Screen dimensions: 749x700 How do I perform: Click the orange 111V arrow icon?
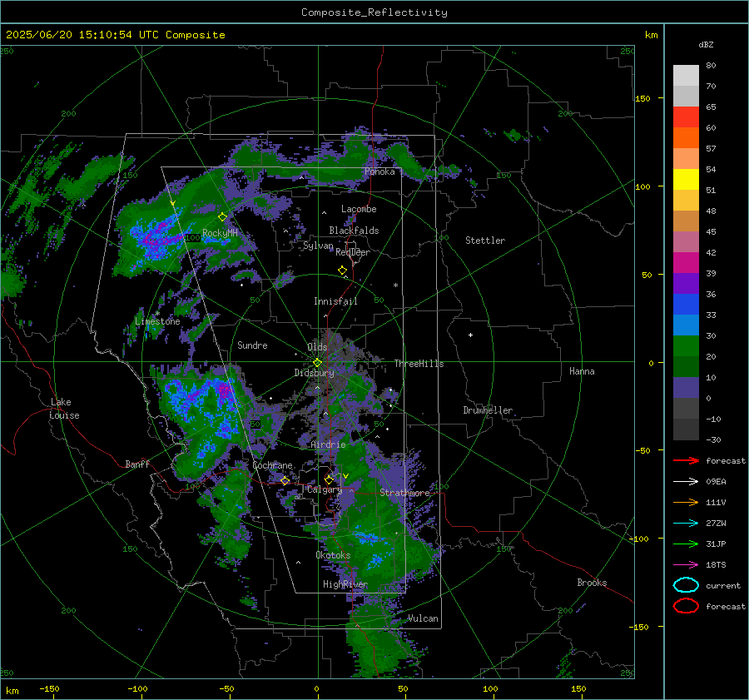point(686,502)
